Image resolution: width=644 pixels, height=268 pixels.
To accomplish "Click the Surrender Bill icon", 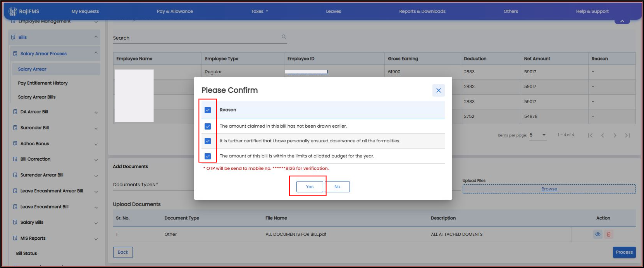I will pyautogui.click(x=15, y=128).
